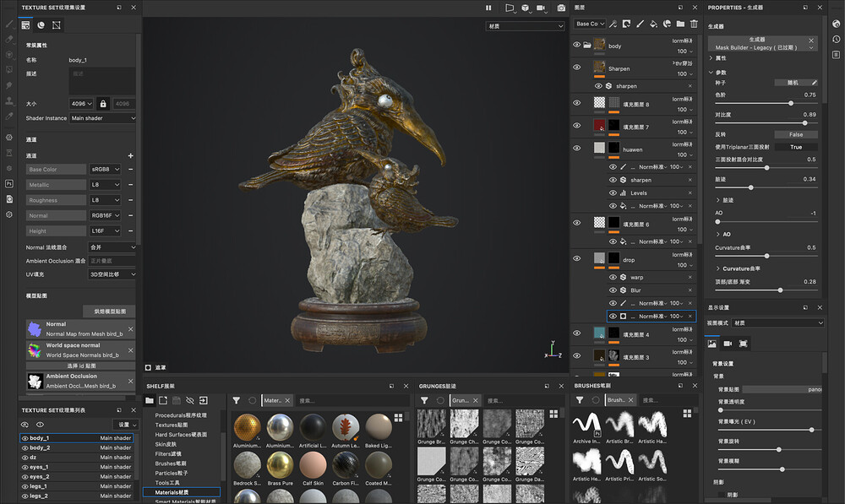Take a screenshot with the camera icon
845x504 pixels.
tap(561, 8)
